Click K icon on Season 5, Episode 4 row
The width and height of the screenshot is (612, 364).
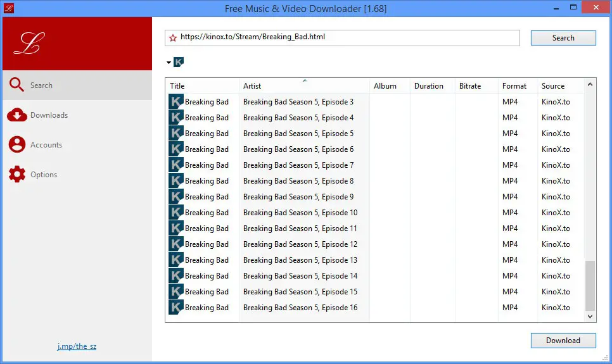[176, 118]
